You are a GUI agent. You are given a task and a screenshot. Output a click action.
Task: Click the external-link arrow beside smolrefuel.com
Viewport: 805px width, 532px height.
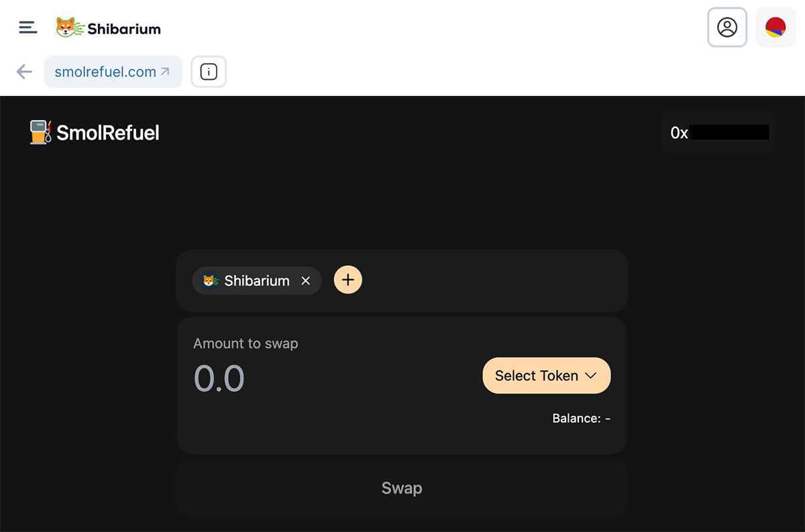pos(165,71)
